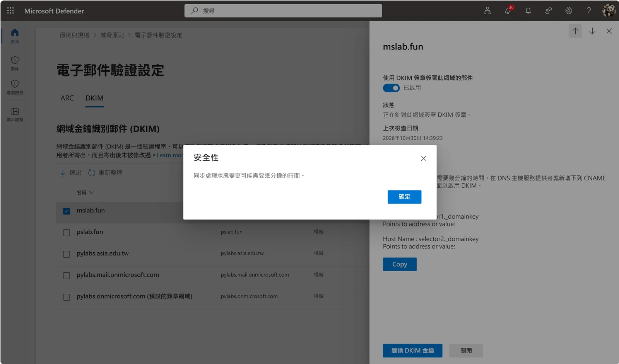Switch to the ARC tab
This screenshot has width=619, height=364.
click(67, 98)
